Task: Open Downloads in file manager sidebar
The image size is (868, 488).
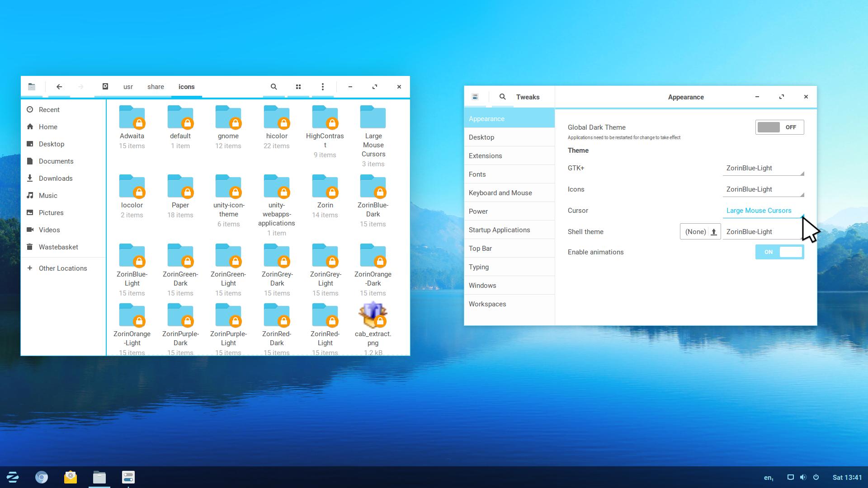Action: 63,178
